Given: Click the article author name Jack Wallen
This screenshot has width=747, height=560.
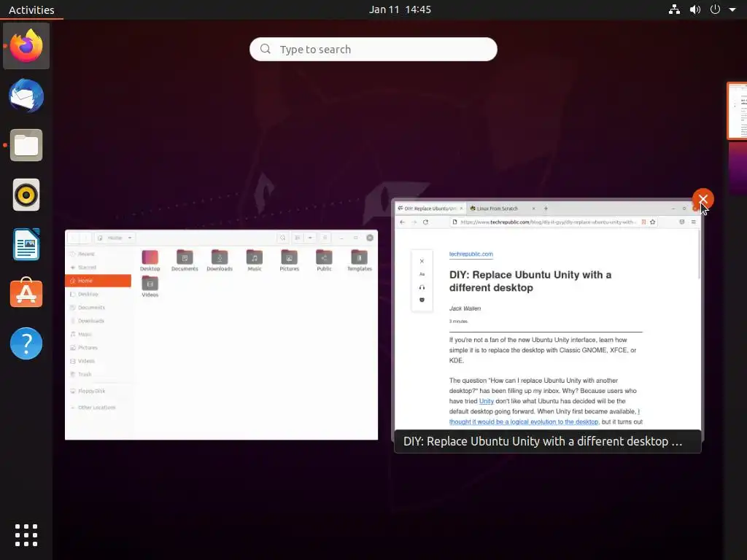Looking at the screenshot, I should 465,308.
